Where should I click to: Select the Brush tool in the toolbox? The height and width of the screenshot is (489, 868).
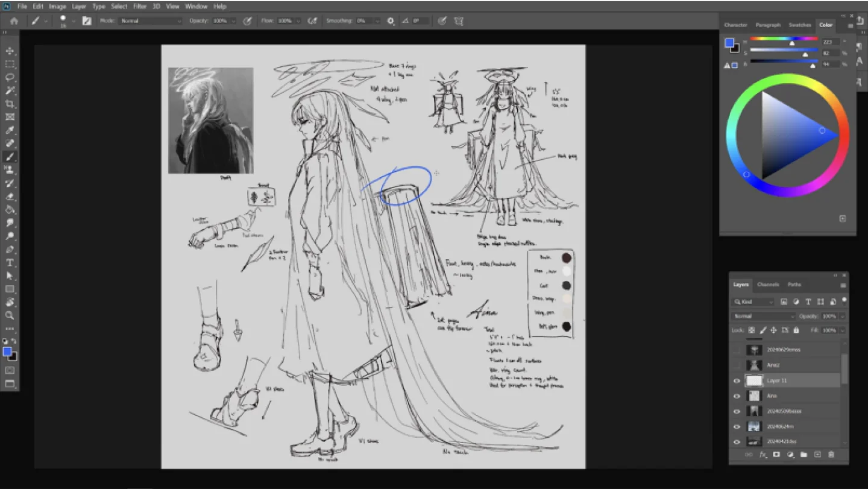point(10,157)
